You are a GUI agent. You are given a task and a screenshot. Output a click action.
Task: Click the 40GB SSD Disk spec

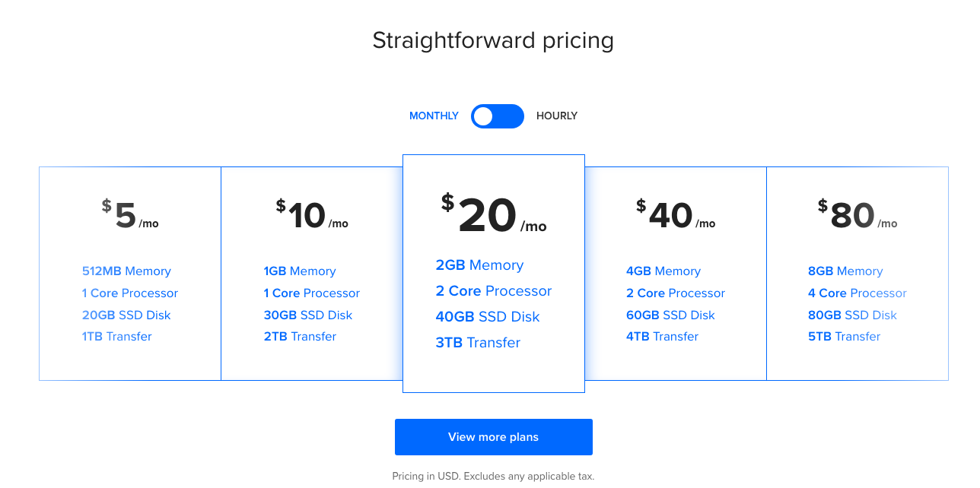[x=488, y=317]
